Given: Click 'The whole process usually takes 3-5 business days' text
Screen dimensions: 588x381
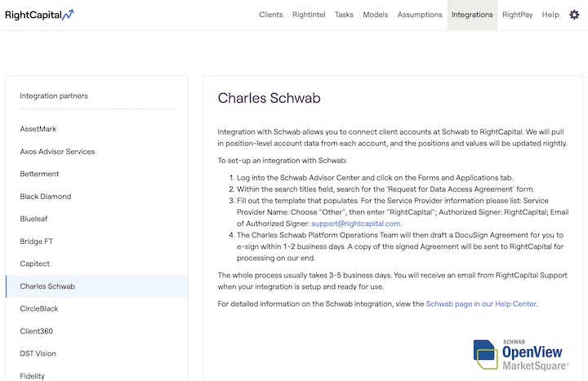Looking at the screenshot, I should tap(304, 276).
